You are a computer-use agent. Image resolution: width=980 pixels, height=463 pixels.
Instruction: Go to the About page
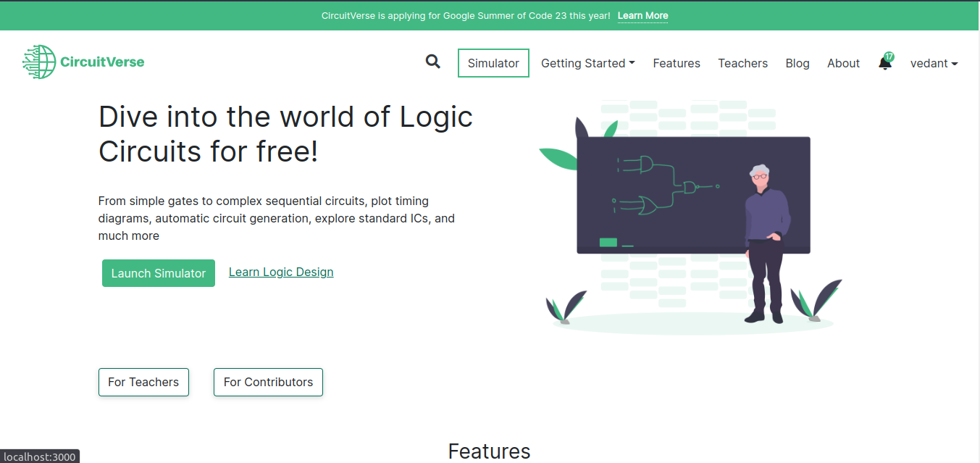[x=843, y=63]
